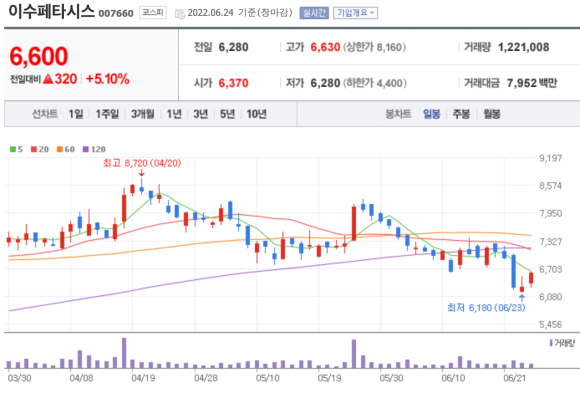Viewport: 580px width, 393px height.
Task: Click the 실시간 button
Action: [x=314, y=13]
